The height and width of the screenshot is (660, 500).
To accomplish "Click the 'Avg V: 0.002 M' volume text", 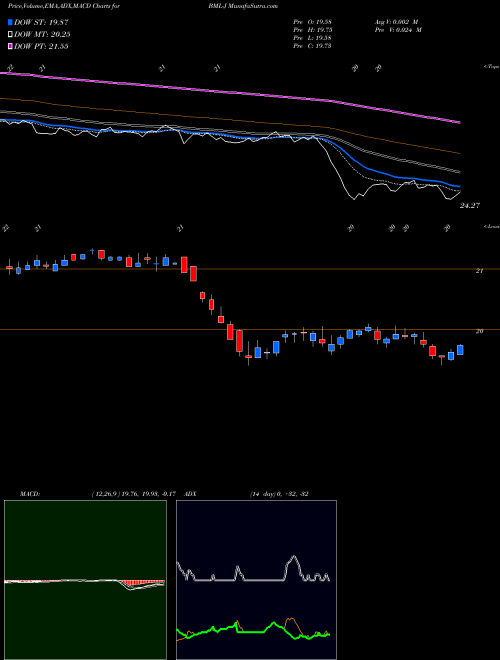I will coord(398,21).
